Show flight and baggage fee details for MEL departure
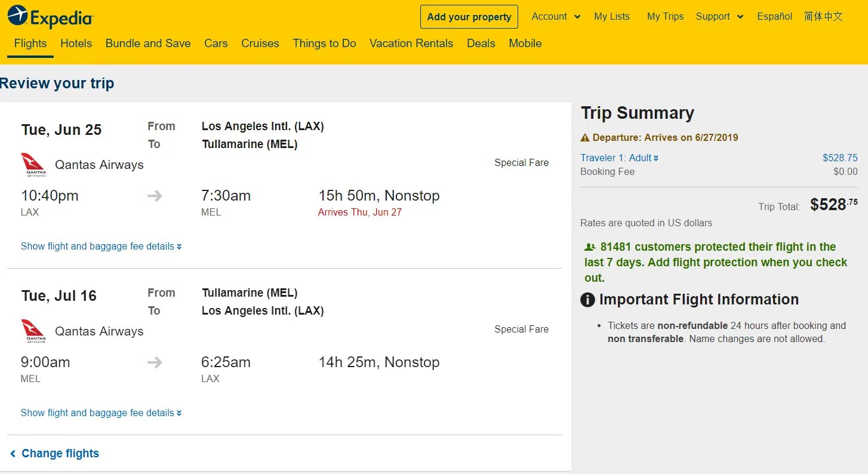The height and width of the screenshot is (474, 868). coord(101,413)
